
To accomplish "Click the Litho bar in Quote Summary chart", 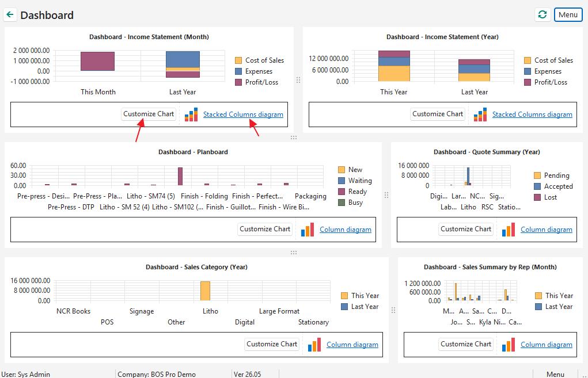I will coord(468,176).
